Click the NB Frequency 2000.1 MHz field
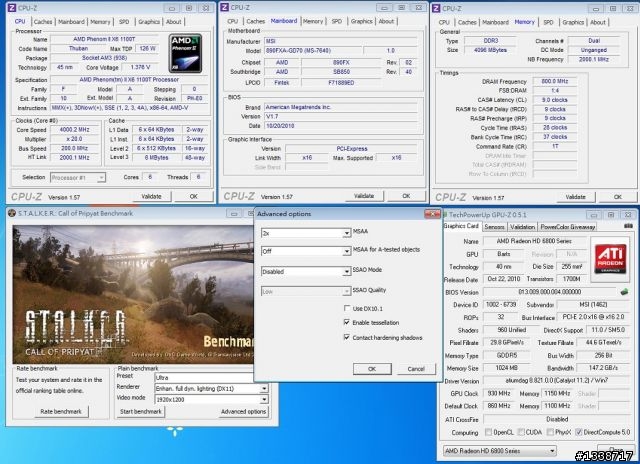The height and width of the screenshot is (464, 640). click(x=593, y=59)
